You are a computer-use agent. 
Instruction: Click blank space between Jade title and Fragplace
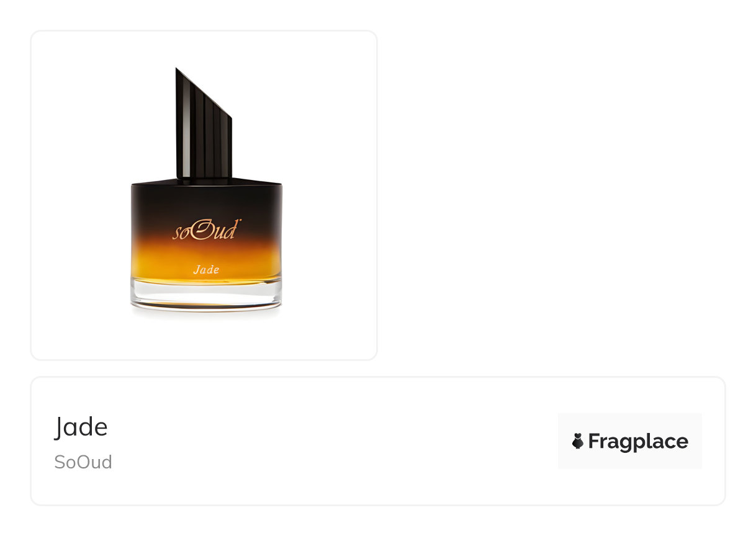coord(335,441)
